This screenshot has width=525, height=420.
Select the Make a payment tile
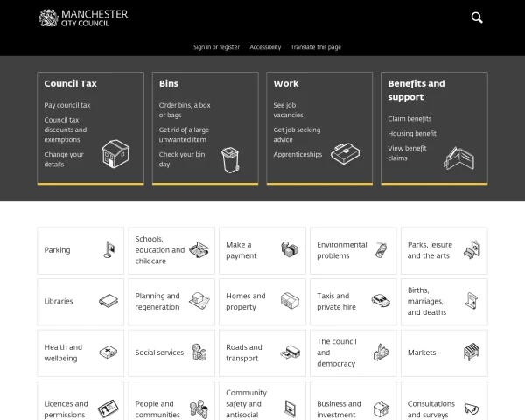click(262, 250)
